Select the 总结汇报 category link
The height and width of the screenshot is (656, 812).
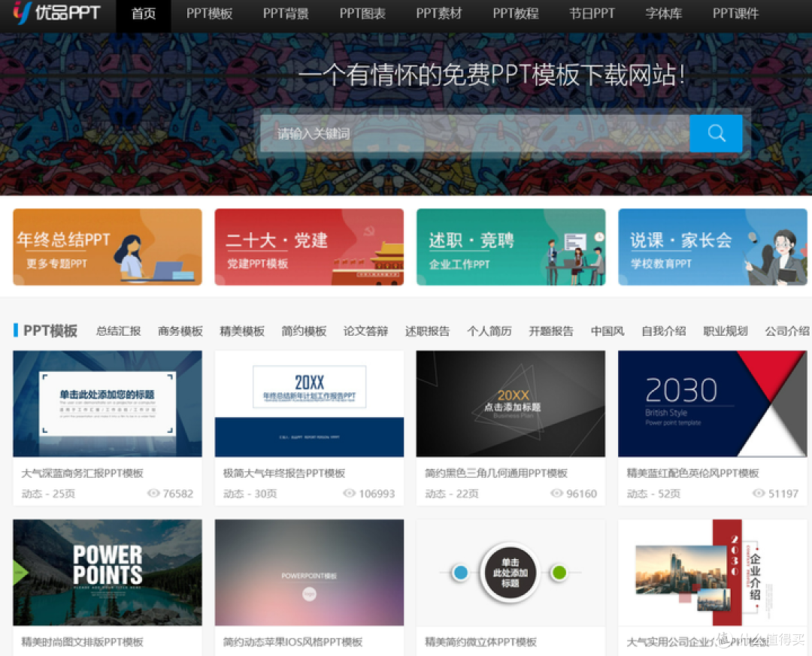click(x=119, y=331)
